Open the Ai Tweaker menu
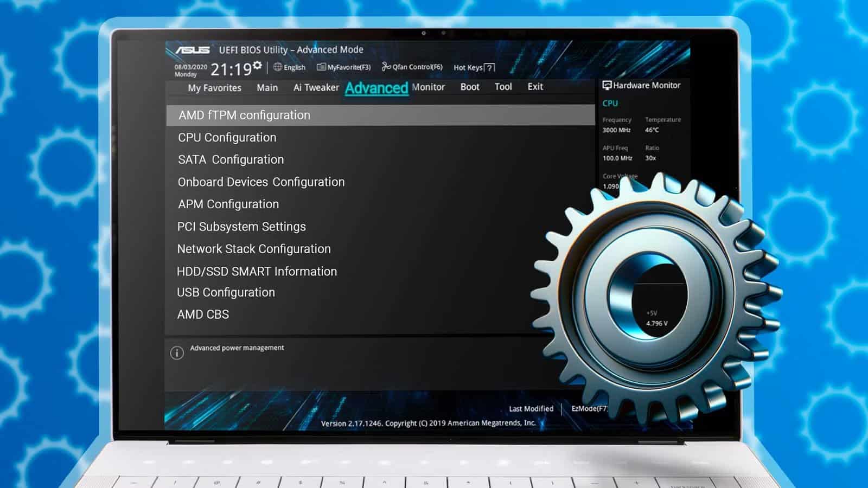This screenshot has width=868, height=488. (x=315, y=87)
